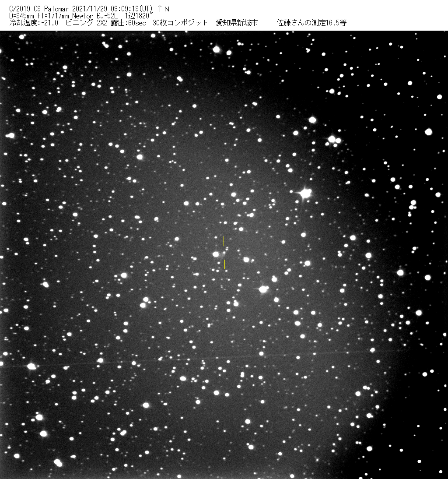Click the upper vertical tick marker above comet
Image resolution: width=448 pixels, height=479 pixels.
[224, 241]
